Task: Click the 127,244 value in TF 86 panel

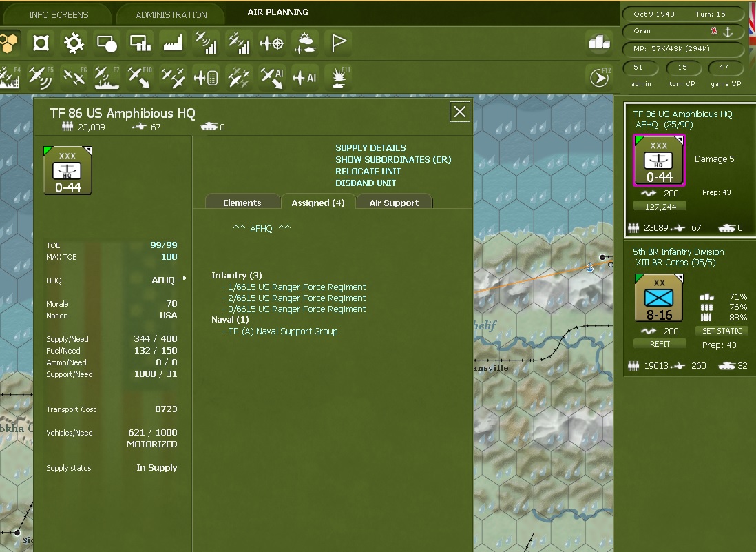Action: [660, 207]
